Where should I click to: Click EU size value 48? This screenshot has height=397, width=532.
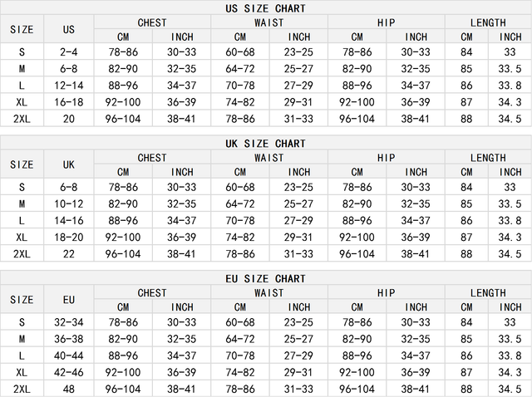point(69,389)
